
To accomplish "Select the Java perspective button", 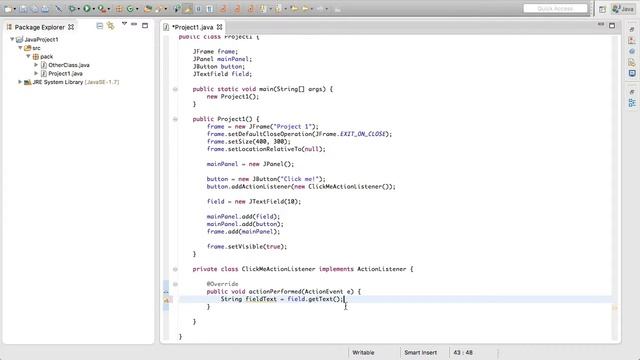I will [x=623, y=9].
